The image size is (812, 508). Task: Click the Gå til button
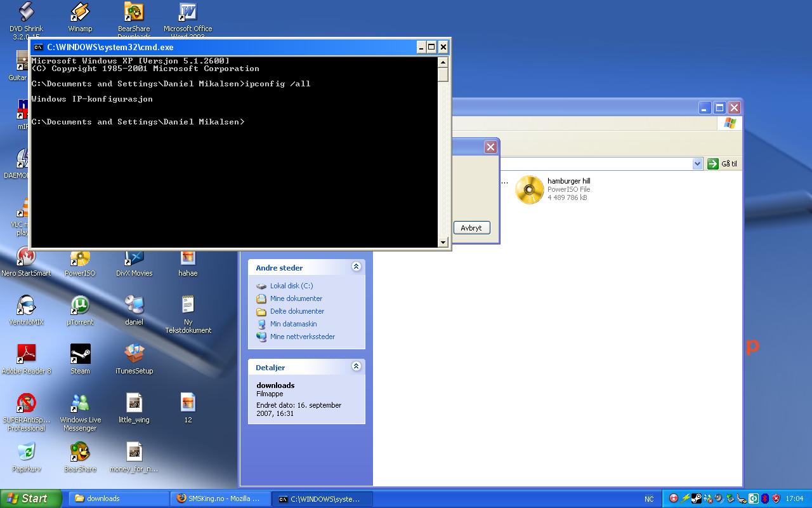pos(723,164)
